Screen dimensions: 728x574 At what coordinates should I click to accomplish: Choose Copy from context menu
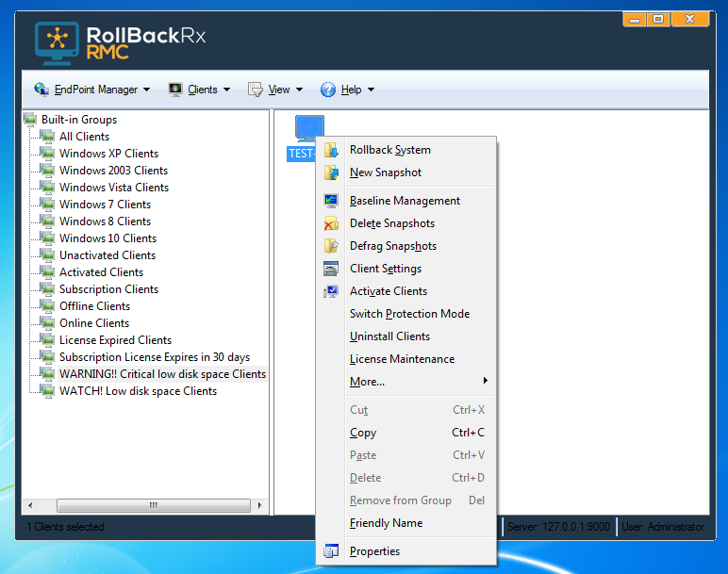405,433
